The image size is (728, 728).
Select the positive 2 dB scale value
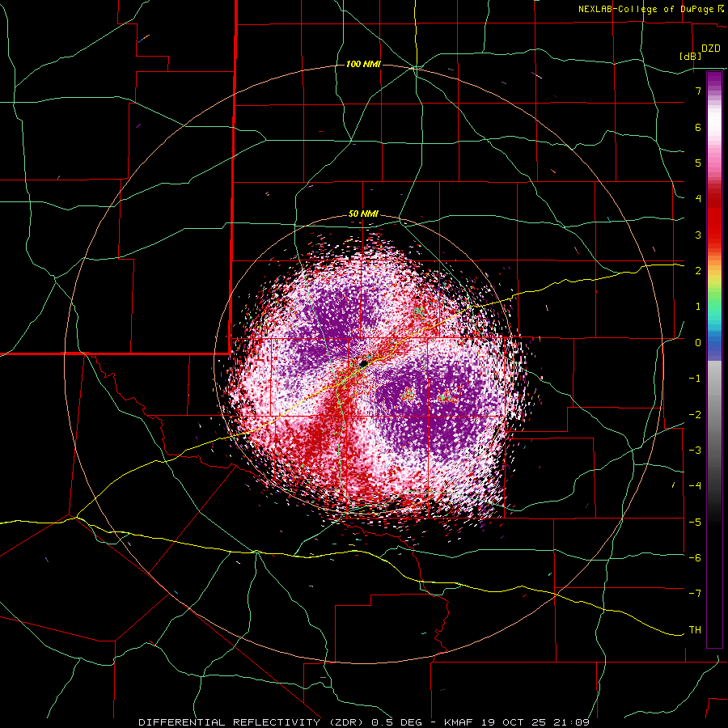pos(698,271)
